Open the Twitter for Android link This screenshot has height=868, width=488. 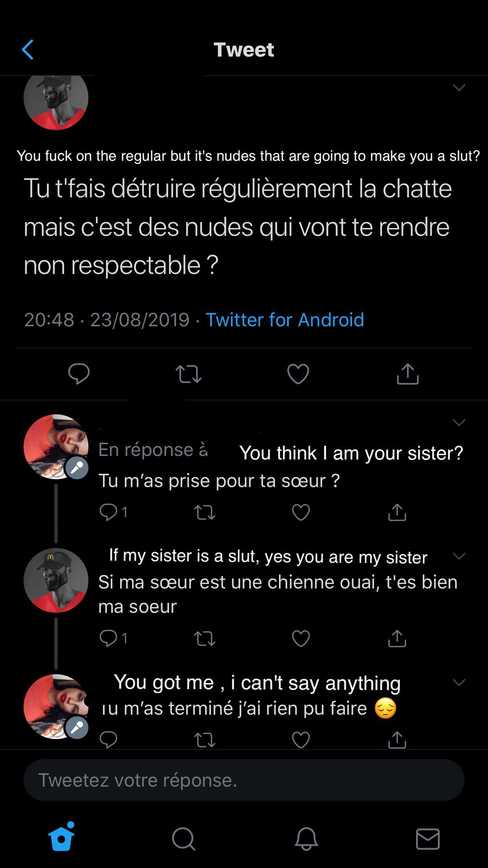284,320
